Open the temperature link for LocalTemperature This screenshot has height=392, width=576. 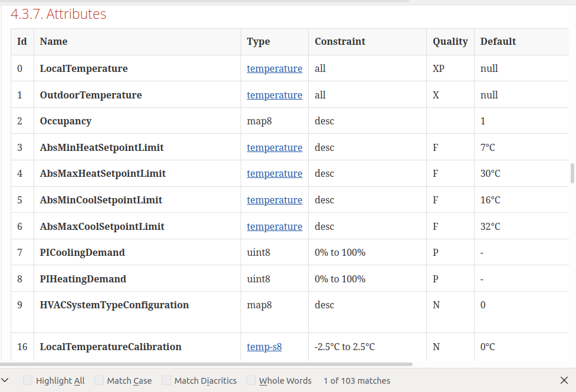click(x=274, y=68)
